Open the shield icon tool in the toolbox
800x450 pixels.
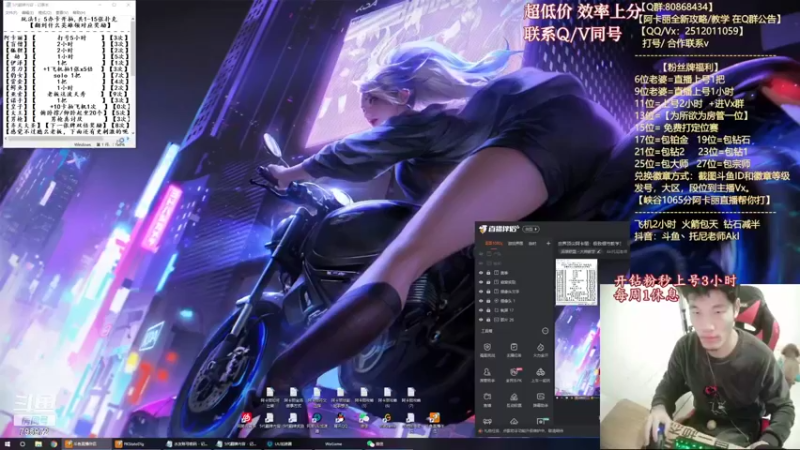pyautogui.click(x=487, y=347)
